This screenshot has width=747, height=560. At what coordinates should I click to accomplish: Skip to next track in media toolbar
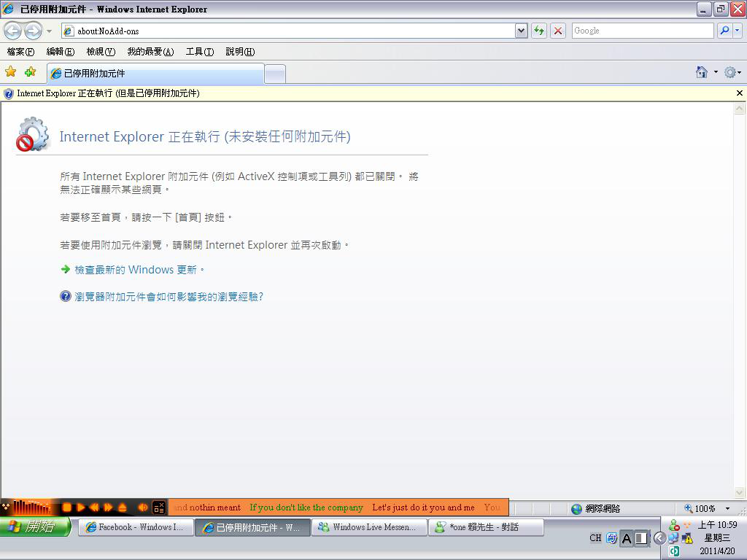(x=109, y=507)
